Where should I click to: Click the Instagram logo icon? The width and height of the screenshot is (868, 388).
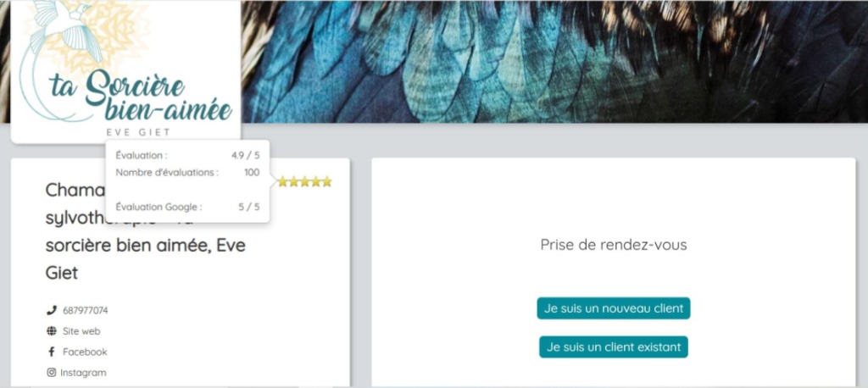pyautogui.click(x=52, y=373)
